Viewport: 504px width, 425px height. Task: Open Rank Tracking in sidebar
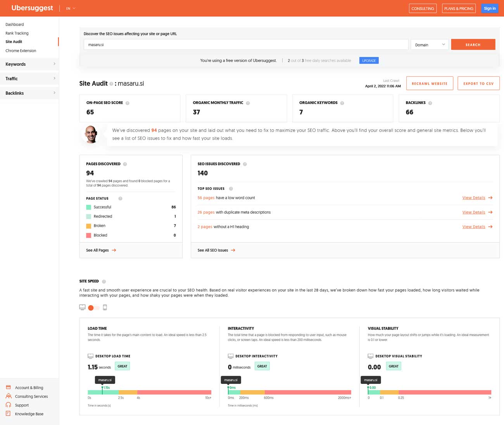pyautogui.click(x=17, y=33)
